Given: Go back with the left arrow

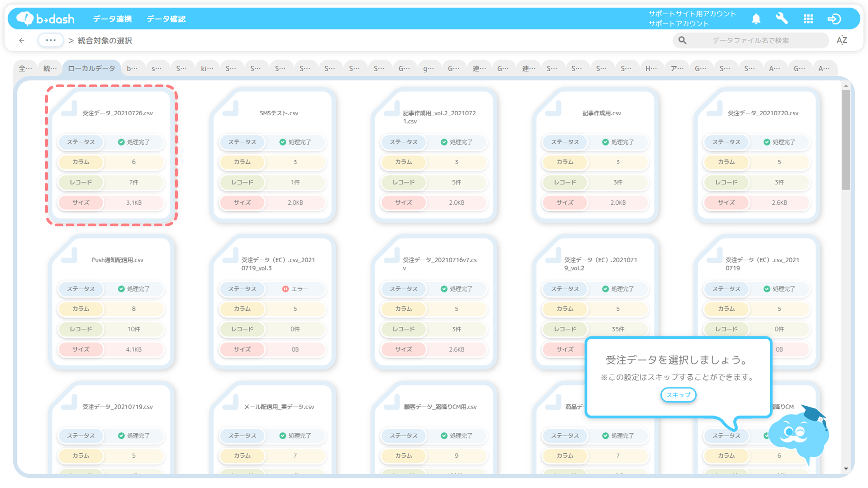Looking at the screenshot, I should click(x=22, y=40).
